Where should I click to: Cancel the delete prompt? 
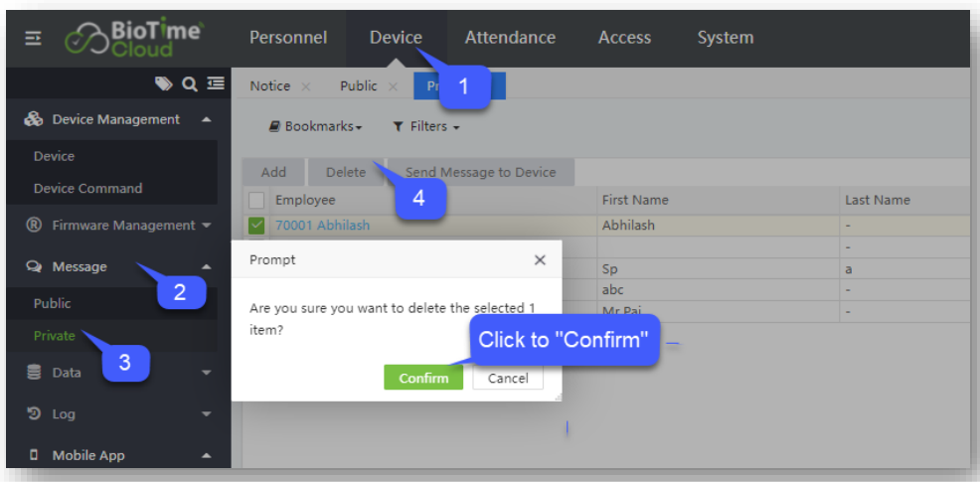tap(508, 378)
